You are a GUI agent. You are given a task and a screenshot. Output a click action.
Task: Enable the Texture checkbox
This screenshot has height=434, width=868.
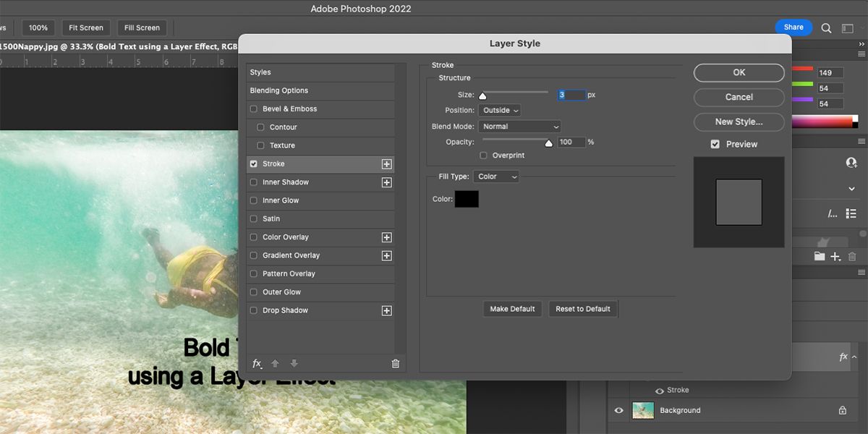click(260, 145)
